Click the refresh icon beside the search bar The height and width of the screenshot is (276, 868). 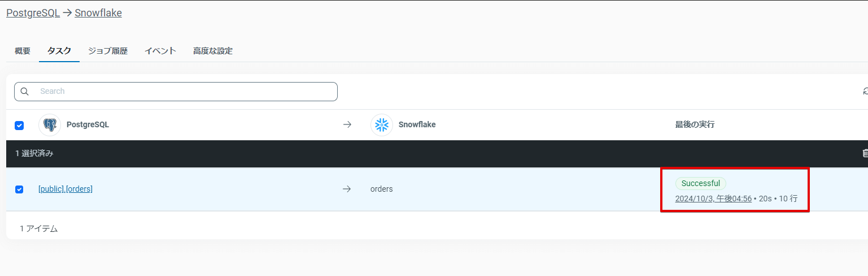(865, 92)
